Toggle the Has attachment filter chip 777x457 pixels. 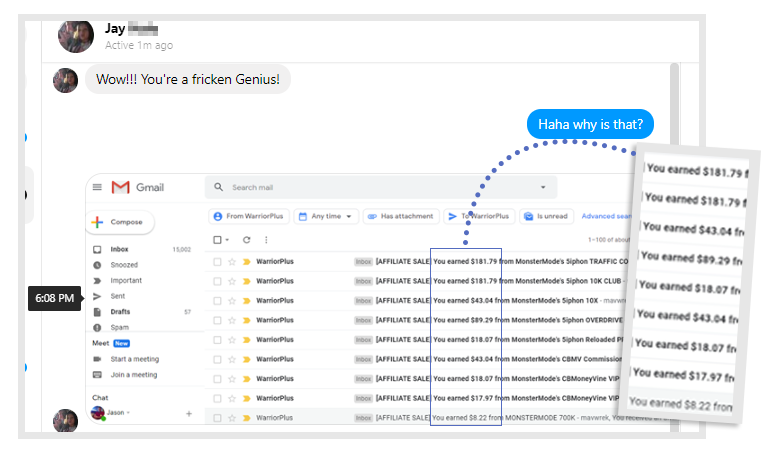401,217
